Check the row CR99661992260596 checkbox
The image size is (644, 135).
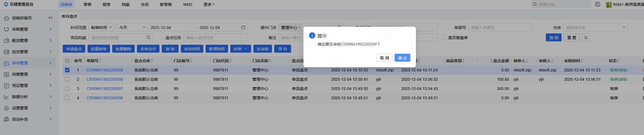pyautogui.click(x=67, y=98)
